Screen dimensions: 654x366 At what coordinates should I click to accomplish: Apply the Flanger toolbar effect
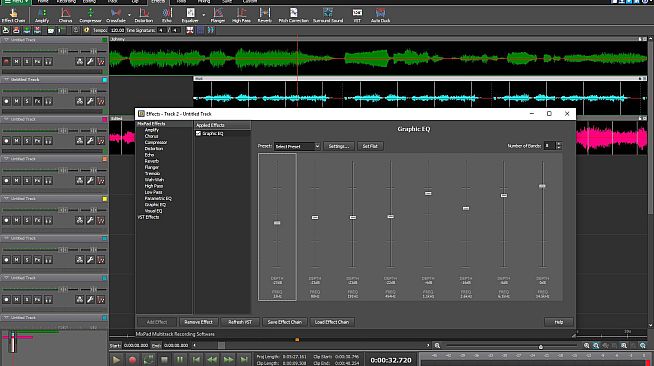[x=218, y=15]
